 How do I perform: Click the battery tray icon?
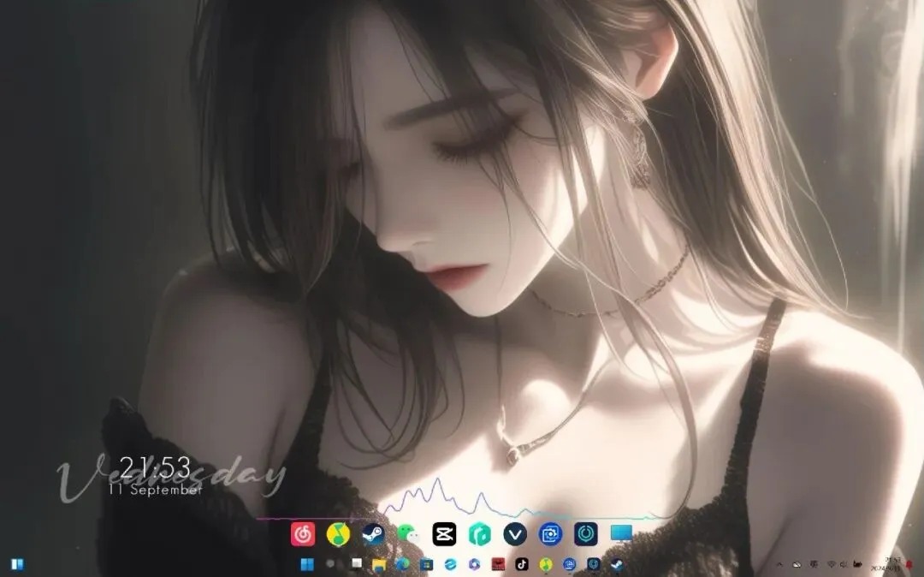[857, 564]
